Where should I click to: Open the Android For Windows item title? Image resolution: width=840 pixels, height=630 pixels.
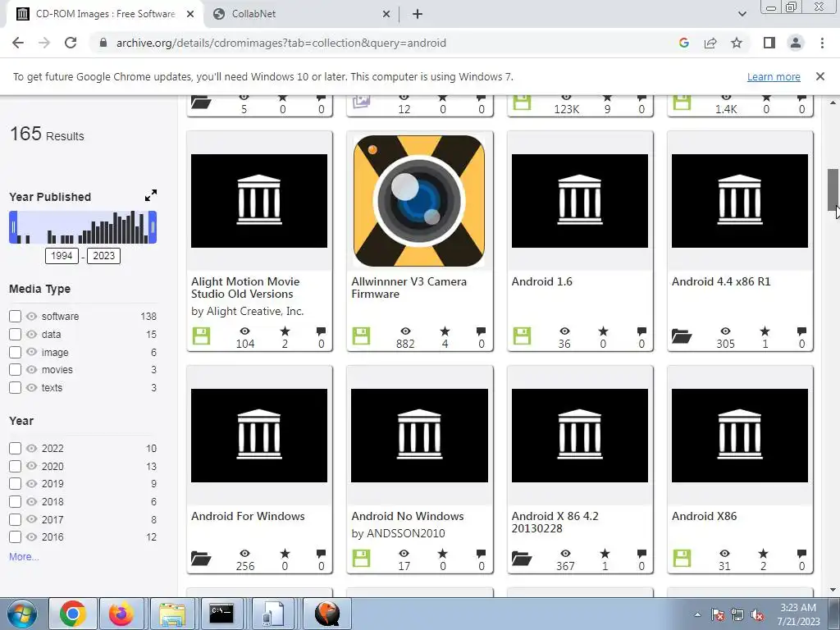(x=248, y=516)
